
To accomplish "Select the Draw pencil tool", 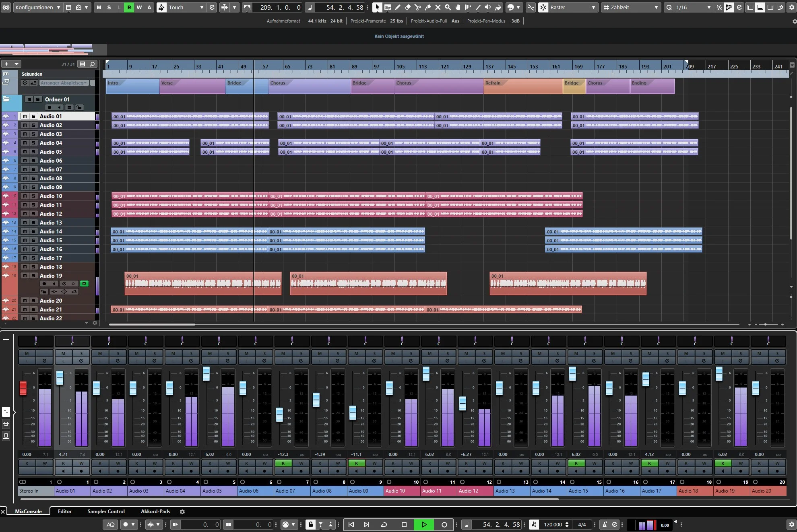I will tap(398, 7).
